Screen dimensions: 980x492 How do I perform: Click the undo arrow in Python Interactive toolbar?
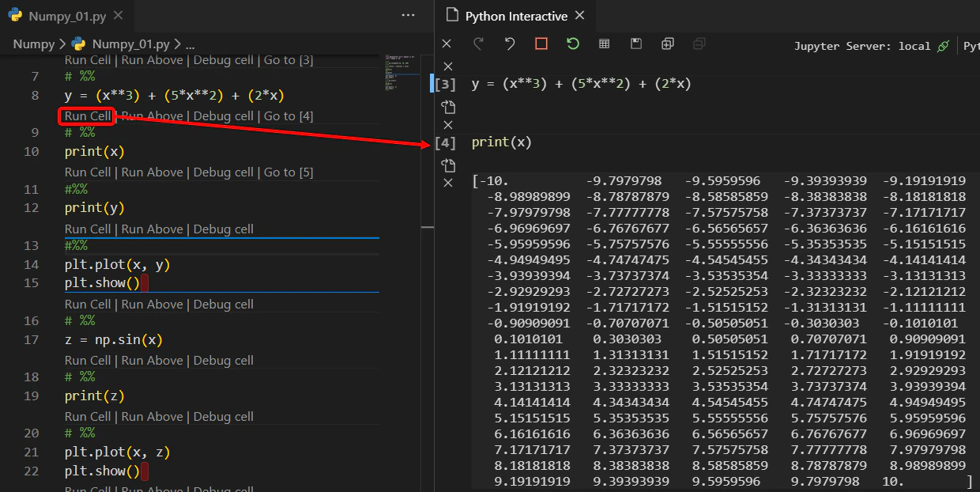point(510,44)
